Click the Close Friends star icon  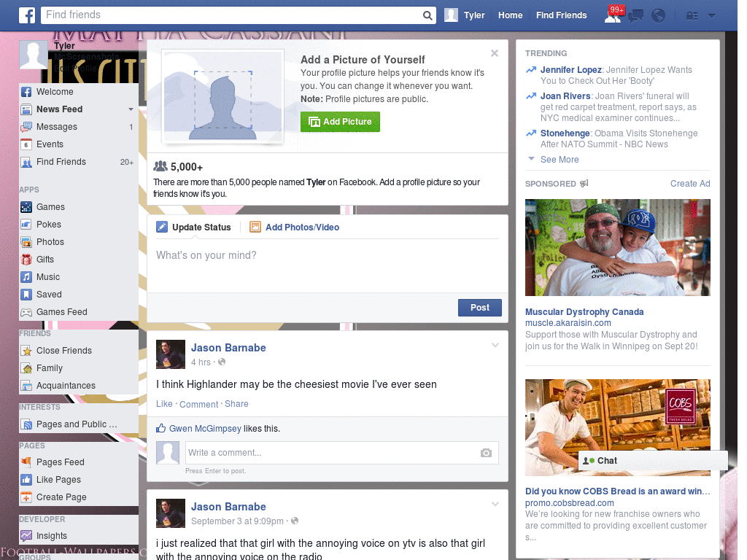coord(26,351)
